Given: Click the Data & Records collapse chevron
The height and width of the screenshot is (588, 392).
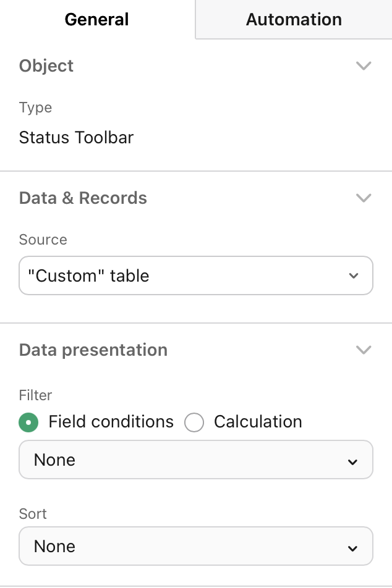Looking at the screenshot, I should coord(364,198).
